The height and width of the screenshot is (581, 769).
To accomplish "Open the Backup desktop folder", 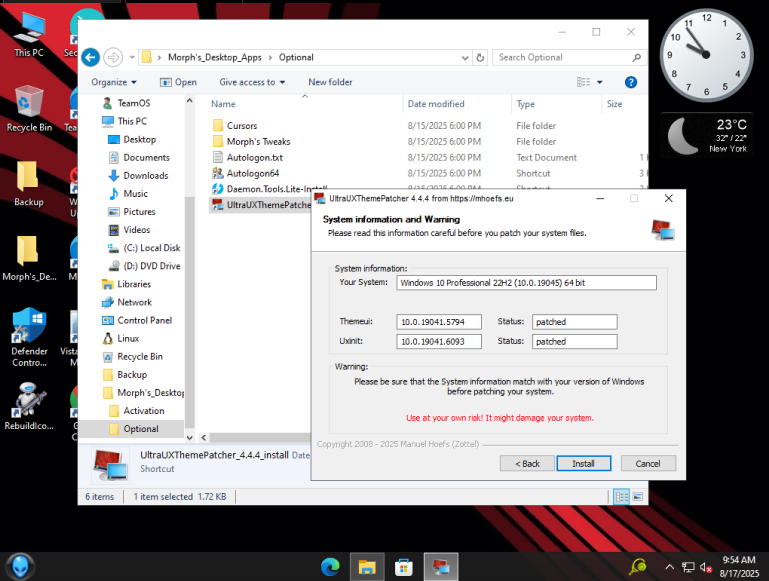I will (28, 184).
